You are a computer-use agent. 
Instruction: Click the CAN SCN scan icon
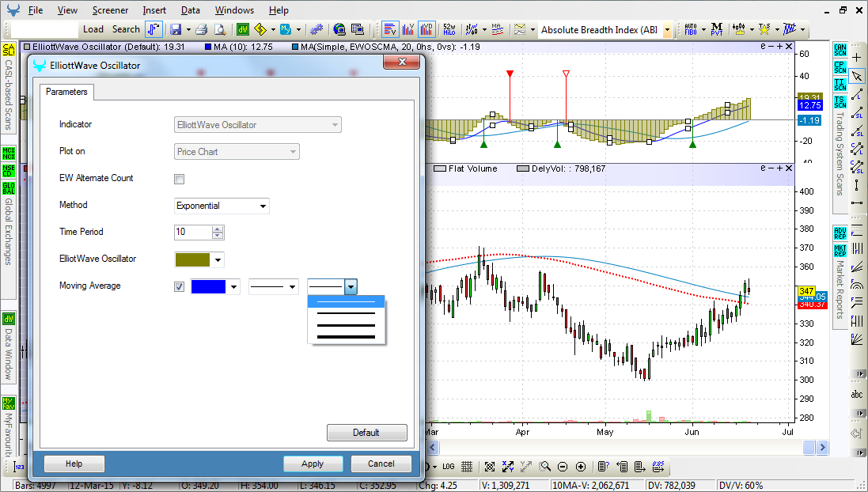pyautogui.click(x=840, y=50)
